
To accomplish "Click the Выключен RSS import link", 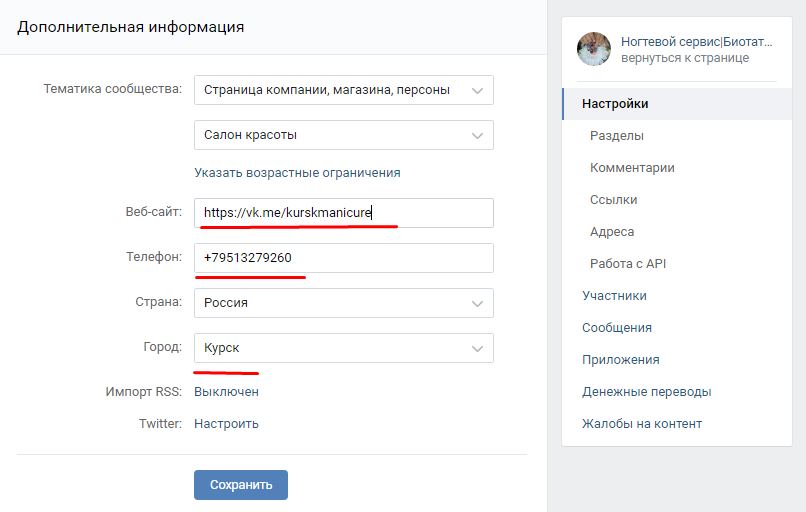I will 226,392.
